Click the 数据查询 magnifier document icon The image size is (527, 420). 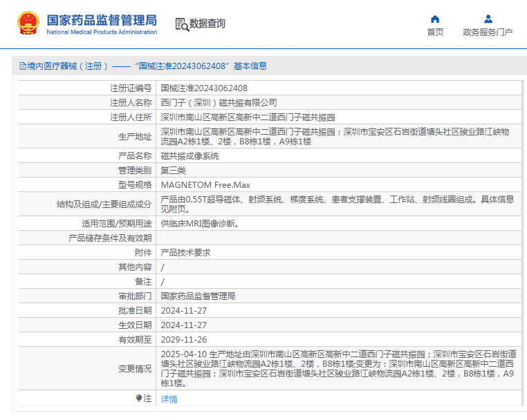(182, 24)
